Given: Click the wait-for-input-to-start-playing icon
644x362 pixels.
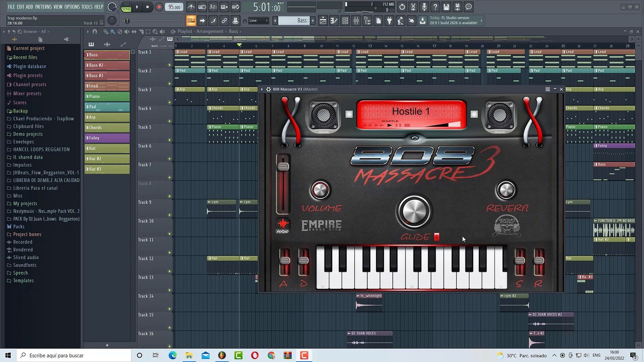Looking at the screenshot, I should coord(202,7).
